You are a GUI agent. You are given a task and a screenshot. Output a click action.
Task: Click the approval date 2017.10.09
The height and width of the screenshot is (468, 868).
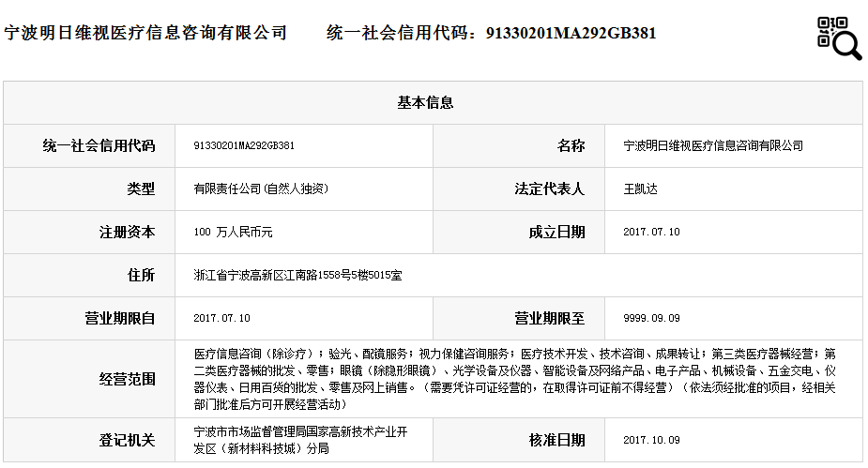(651, 440)
